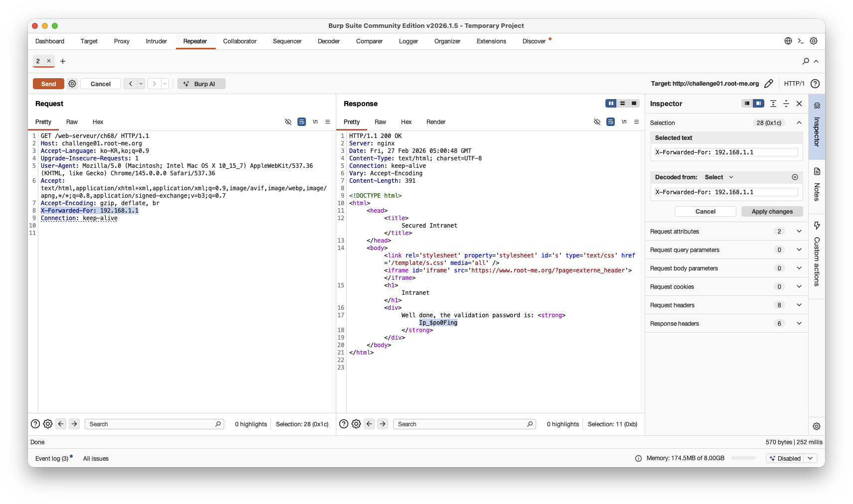The height and width of the screenshot is (504, 853).
Task: Open side panel settings gear at bottom right
Action: pyautogui.click(x=817, y=426)
